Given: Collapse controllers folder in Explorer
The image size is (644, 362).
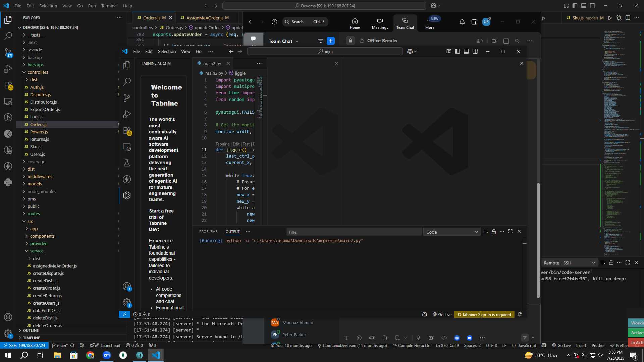Looking at the screenshot, I should (x=38, y=72).
